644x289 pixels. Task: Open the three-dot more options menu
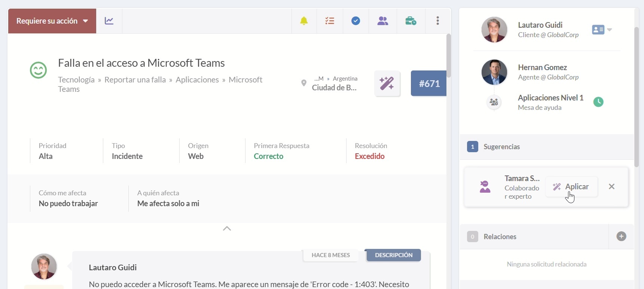[x=437, y=21]
